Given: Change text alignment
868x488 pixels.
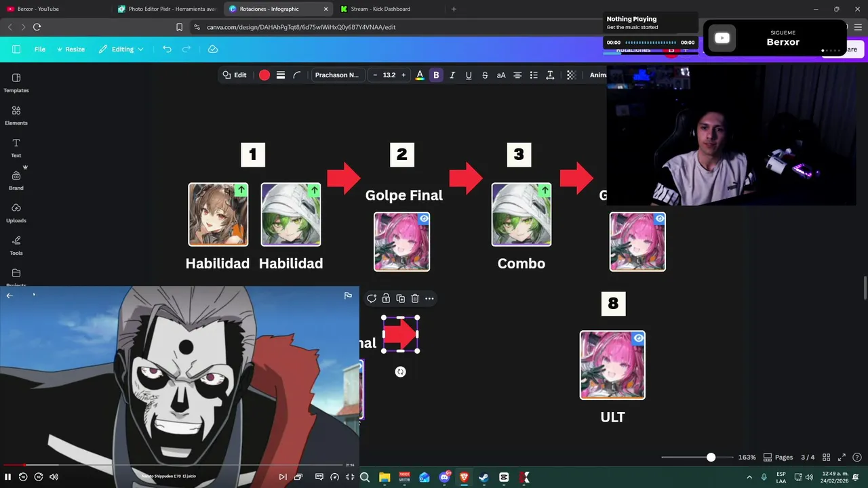Looking at the screenshot, I should point(517,75).
